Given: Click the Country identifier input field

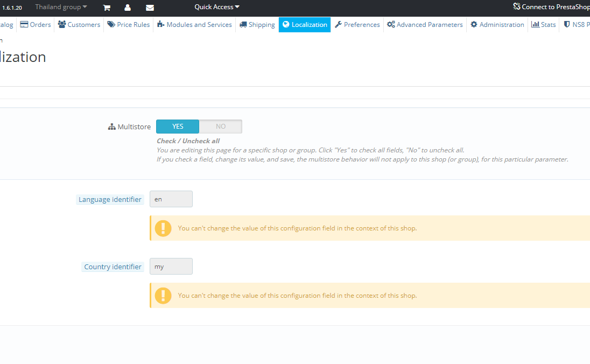Looking at the screenshot, I should [x=171, y=267].
